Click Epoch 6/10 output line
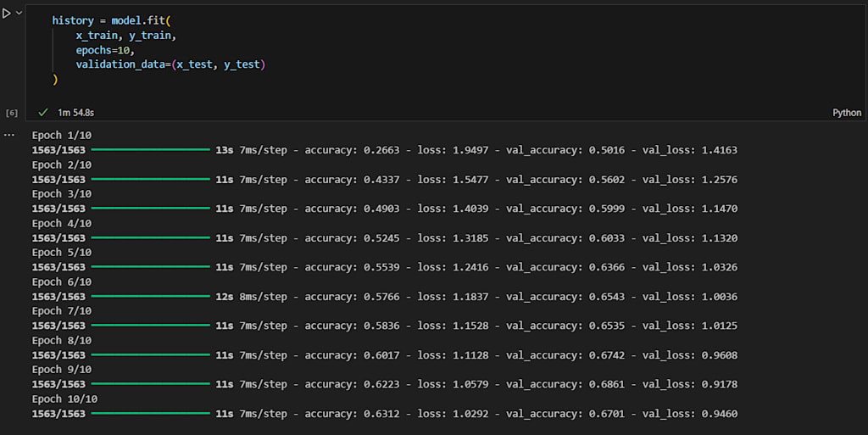 click(x=61, y=282)
